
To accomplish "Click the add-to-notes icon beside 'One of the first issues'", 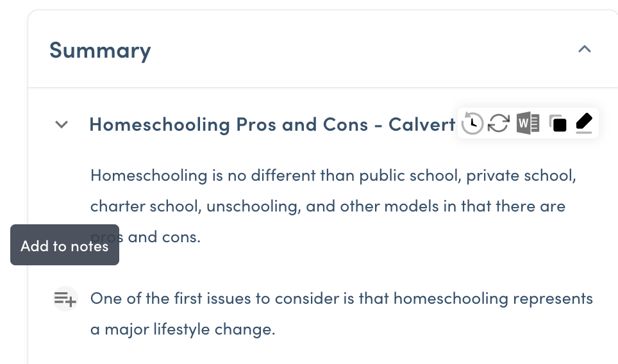I will tap(65, 299).
